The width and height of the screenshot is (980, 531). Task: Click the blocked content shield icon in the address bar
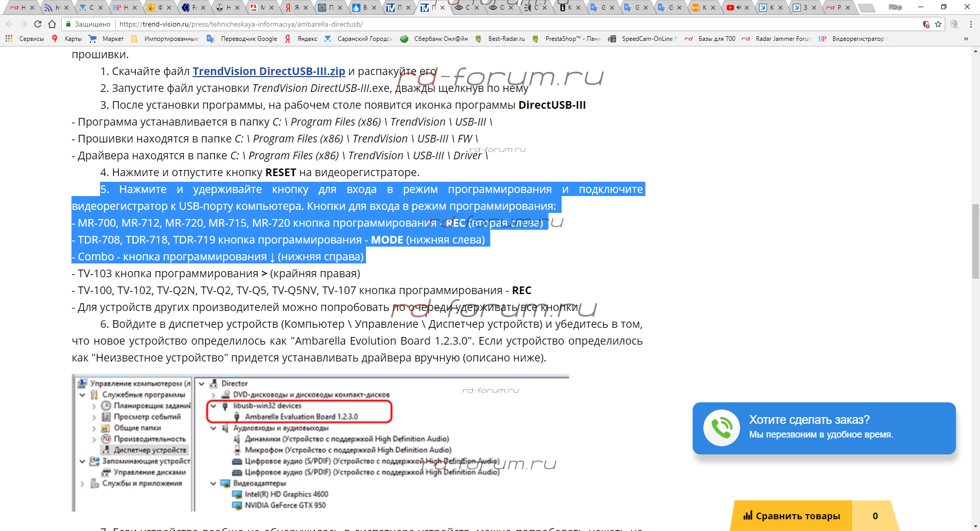point(926,24)
